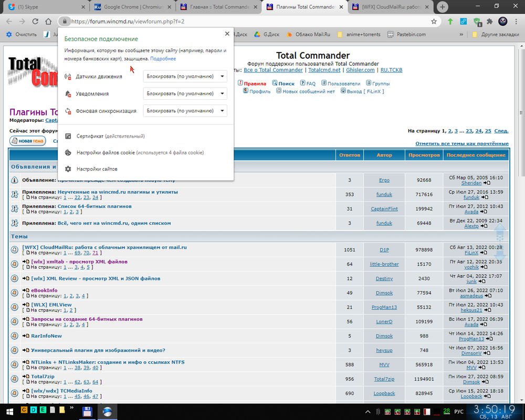Viewport: 525px width, 420px height.
Task: Open the Группы link
Action: tap(381, 83)
